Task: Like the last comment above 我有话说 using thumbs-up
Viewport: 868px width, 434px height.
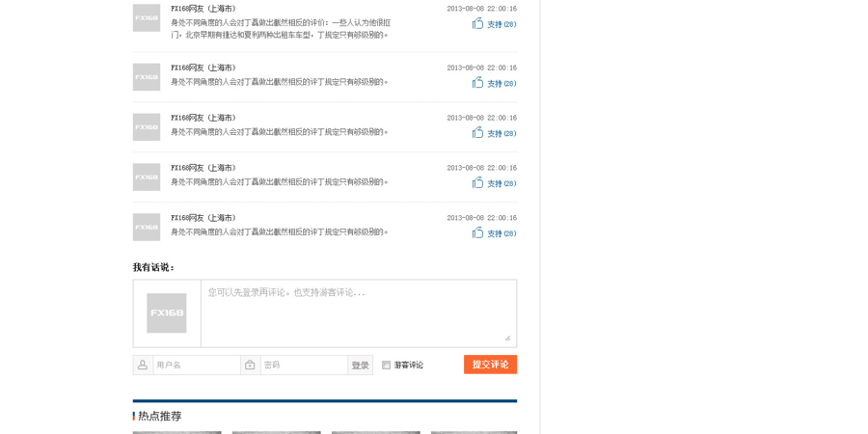Action: 477,233
